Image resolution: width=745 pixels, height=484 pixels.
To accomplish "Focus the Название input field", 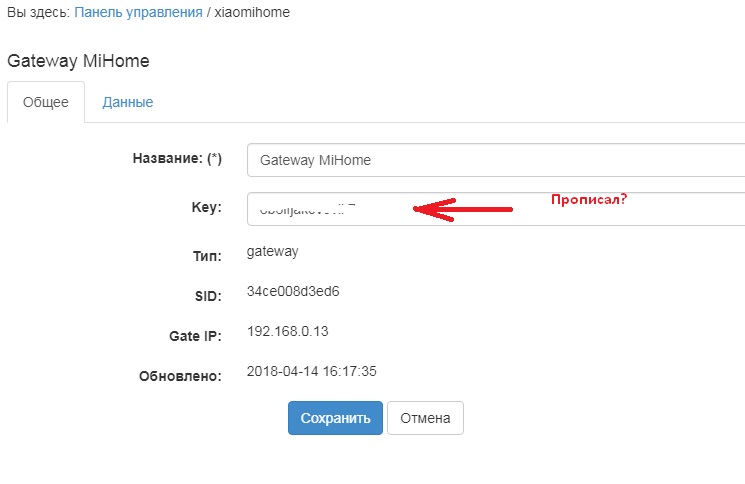I will [495, 159].
